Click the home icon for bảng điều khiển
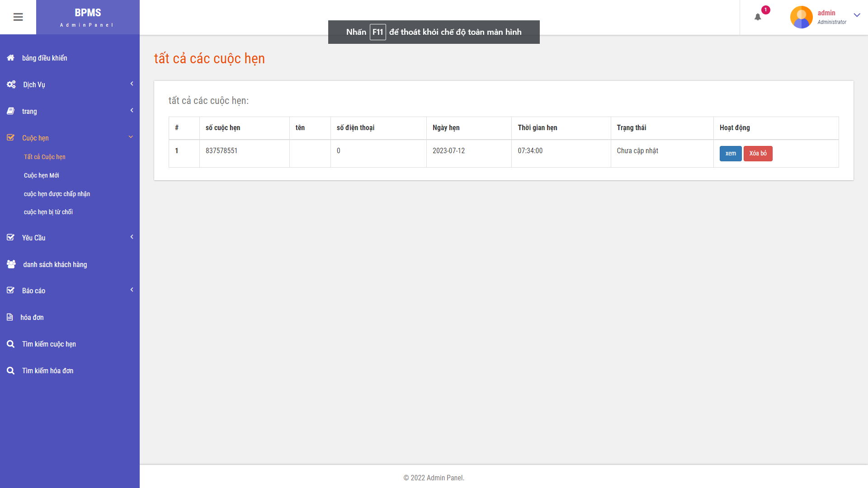 [11, 58]
